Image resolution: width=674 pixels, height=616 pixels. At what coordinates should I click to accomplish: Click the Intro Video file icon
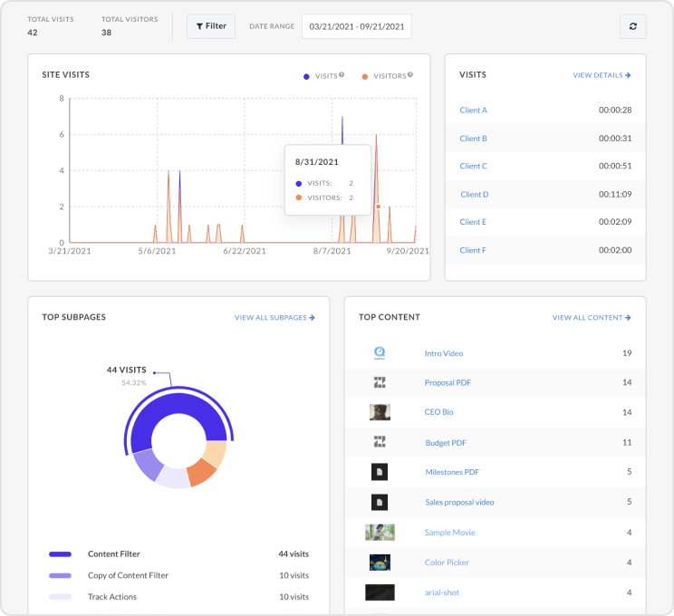pyautogui.click(x=380, y=353)
